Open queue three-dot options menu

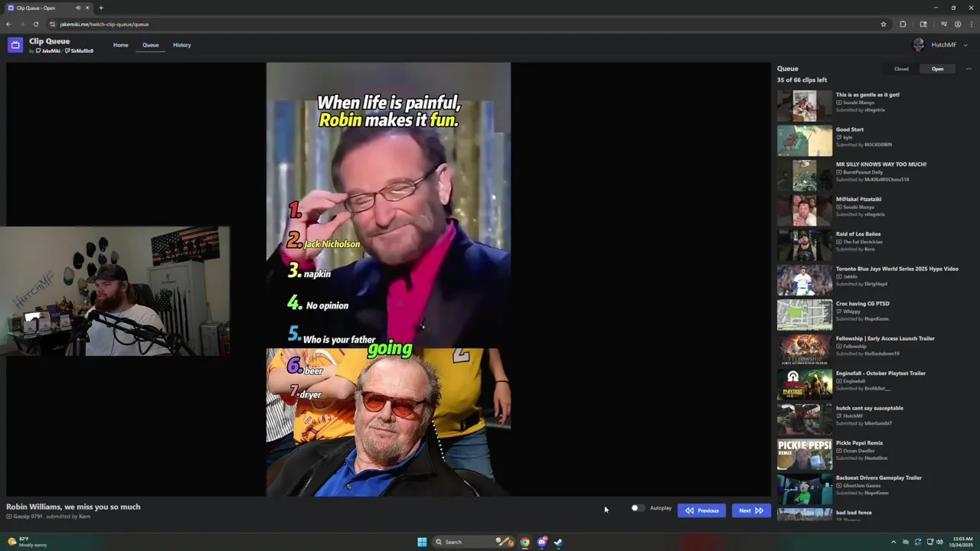(x=969, y=69)
